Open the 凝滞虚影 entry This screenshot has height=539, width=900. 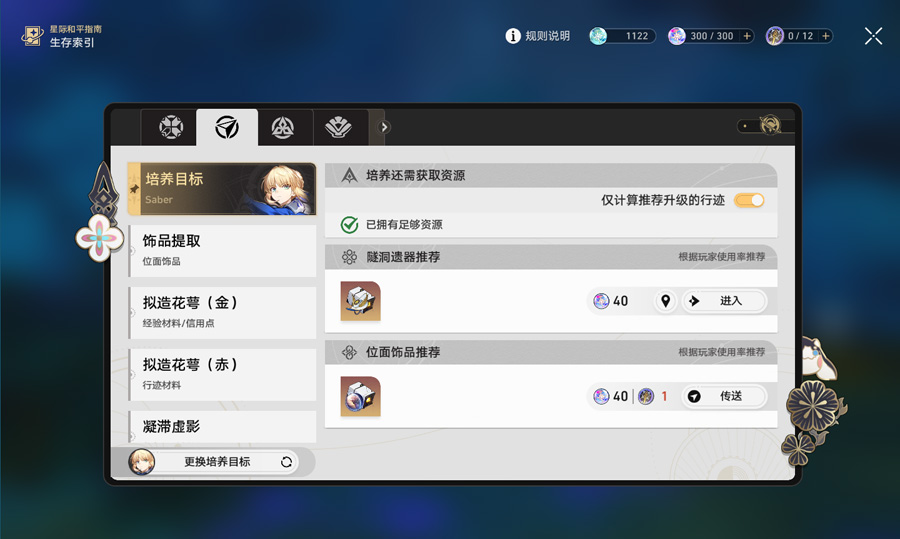[223, 426]
